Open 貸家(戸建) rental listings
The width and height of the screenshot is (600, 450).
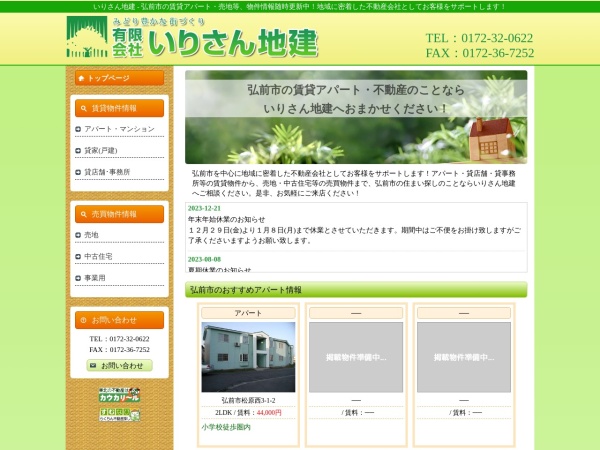tap(101, 150)
